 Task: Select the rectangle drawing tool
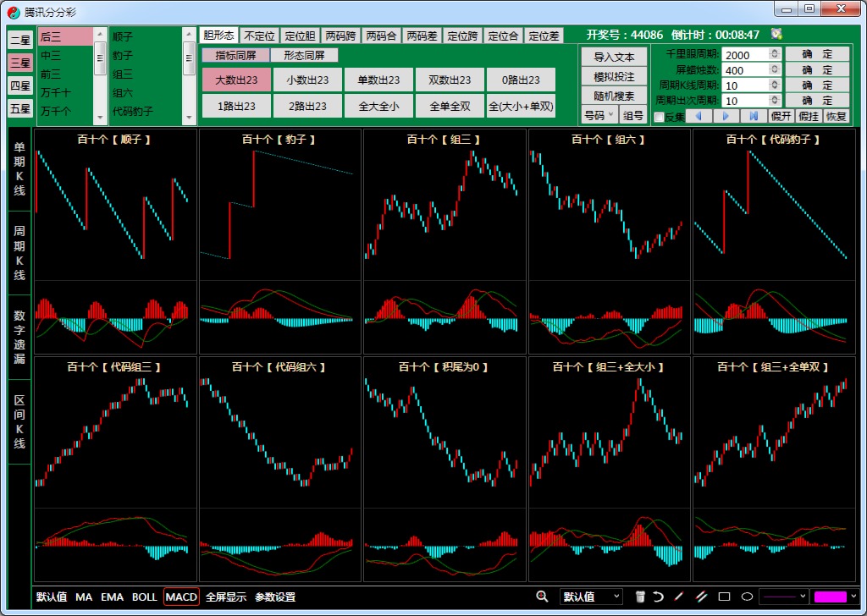coord(724,597)
